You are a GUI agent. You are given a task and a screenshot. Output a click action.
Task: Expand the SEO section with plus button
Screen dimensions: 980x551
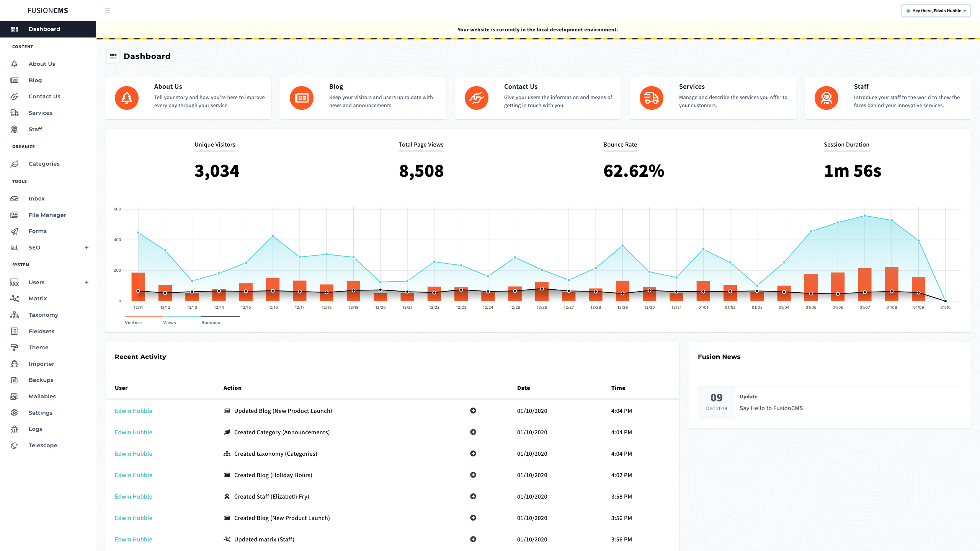pyautogui.click(x=86, y=248)
